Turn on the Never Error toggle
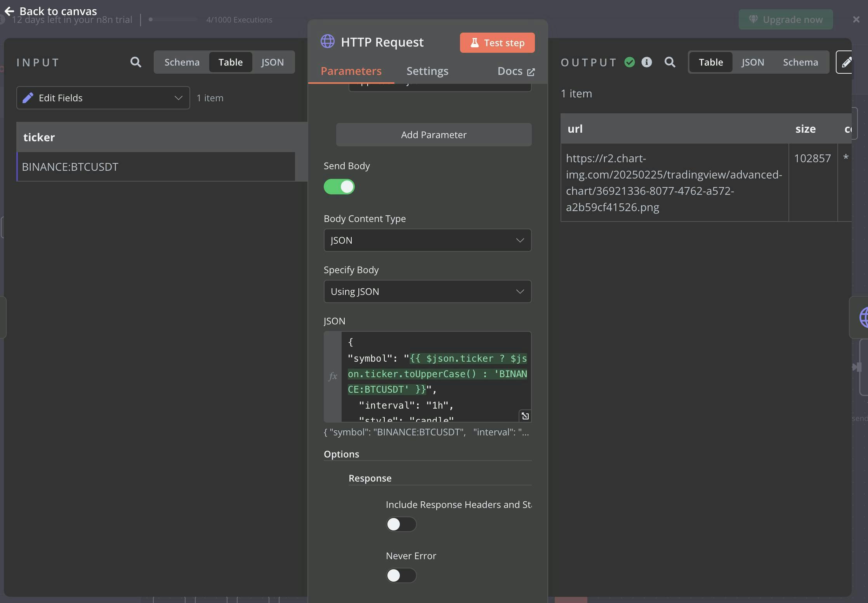Image resolution: width=868 pixels, height=603 pixels. coord(401,575)
